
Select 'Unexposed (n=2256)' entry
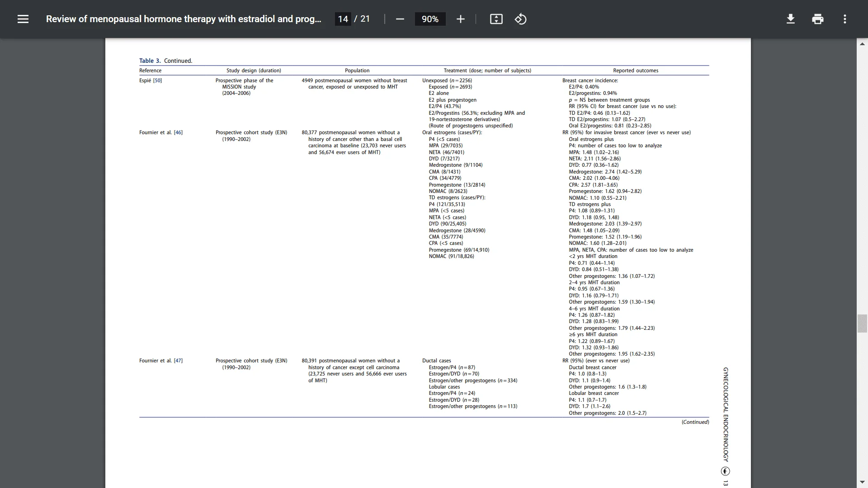coord(447,80)
